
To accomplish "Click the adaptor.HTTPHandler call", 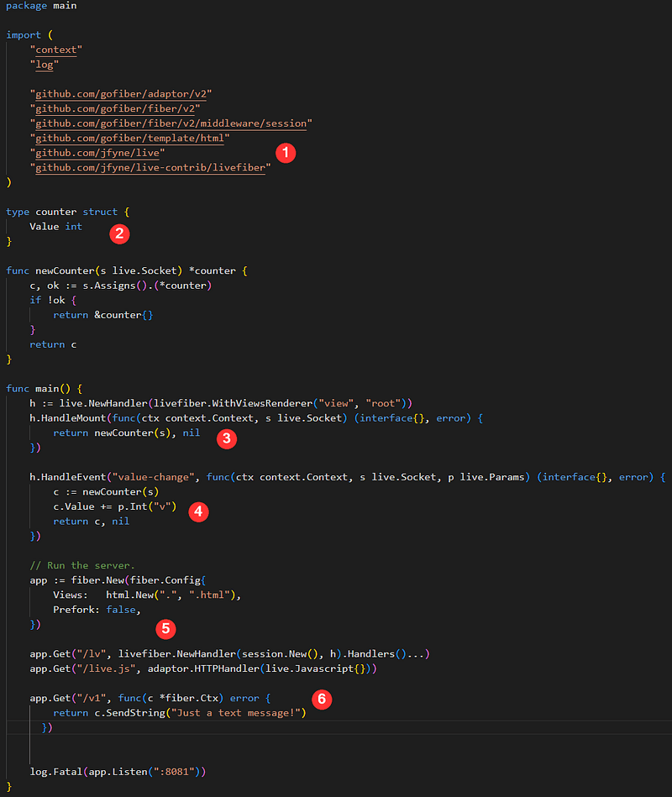I will 262,669.
